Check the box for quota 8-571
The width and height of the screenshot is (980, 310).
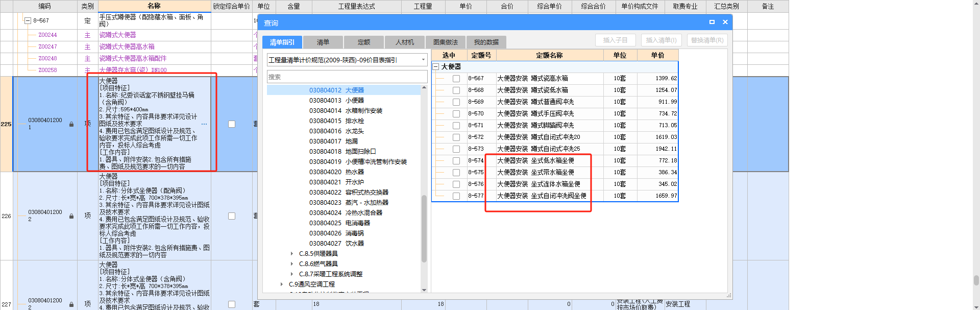(x=456, y=126)
